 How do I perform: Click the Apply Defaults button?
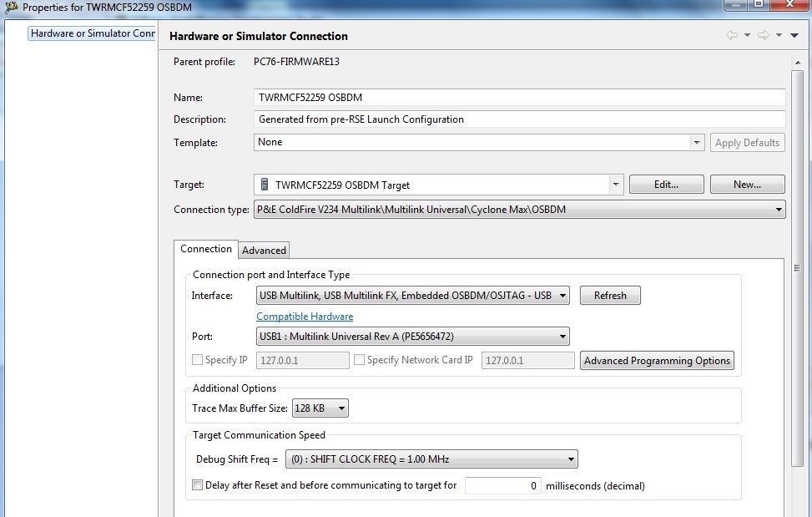click(747, 143)
